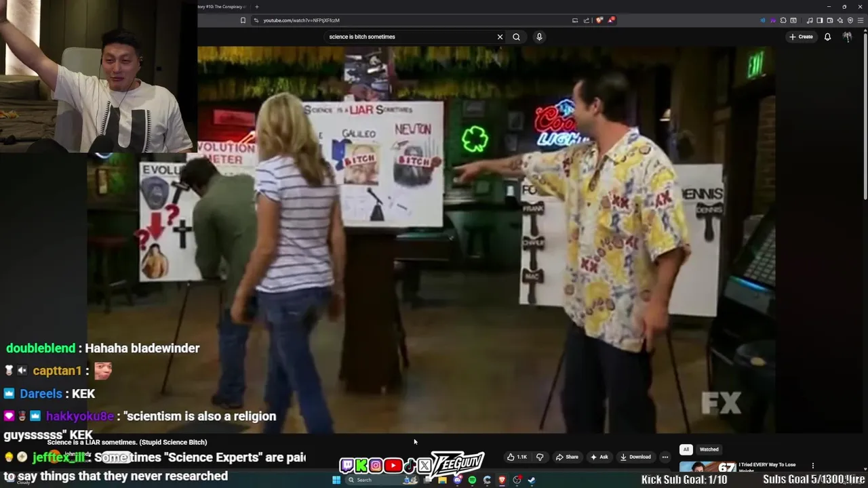This screenshot has height=488, width=868.
Task: Open more actions three-dot menu under video
Action: 665,457
